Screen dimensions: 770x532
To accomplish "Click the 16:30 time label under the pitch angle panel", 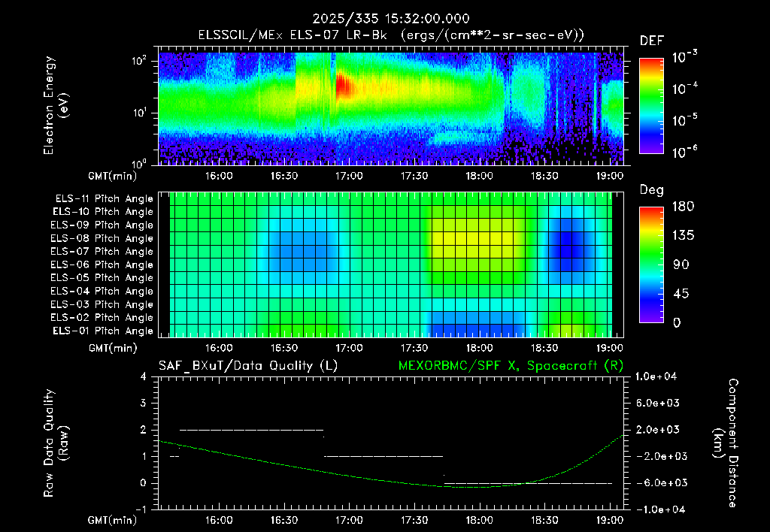I will pyautogui.click(x=283, y=348).
